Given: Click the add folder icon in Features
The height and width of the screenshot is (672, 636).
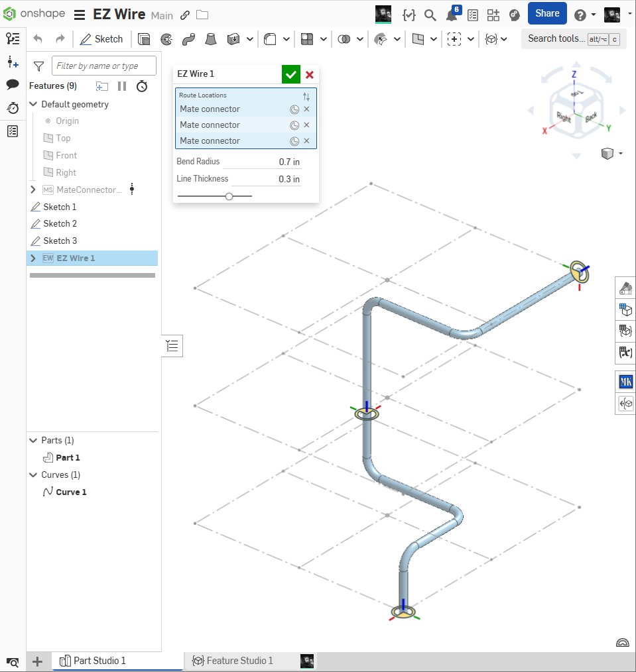Looking at the screenshot, I should (x=101, y=86).
